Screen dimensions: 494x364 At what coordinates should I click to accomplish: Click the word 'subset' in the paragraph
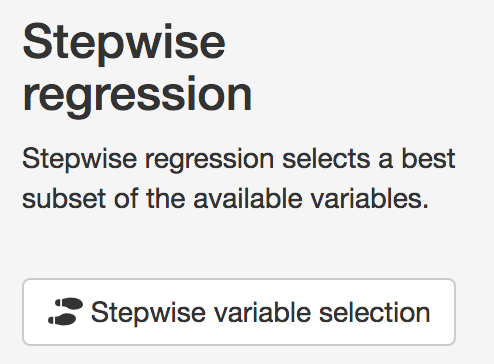coord(64,199)
